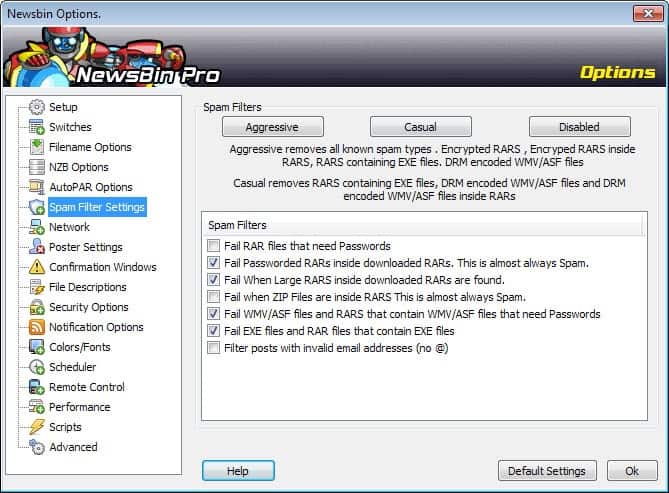Restore Default Settings

coord(547,471)
